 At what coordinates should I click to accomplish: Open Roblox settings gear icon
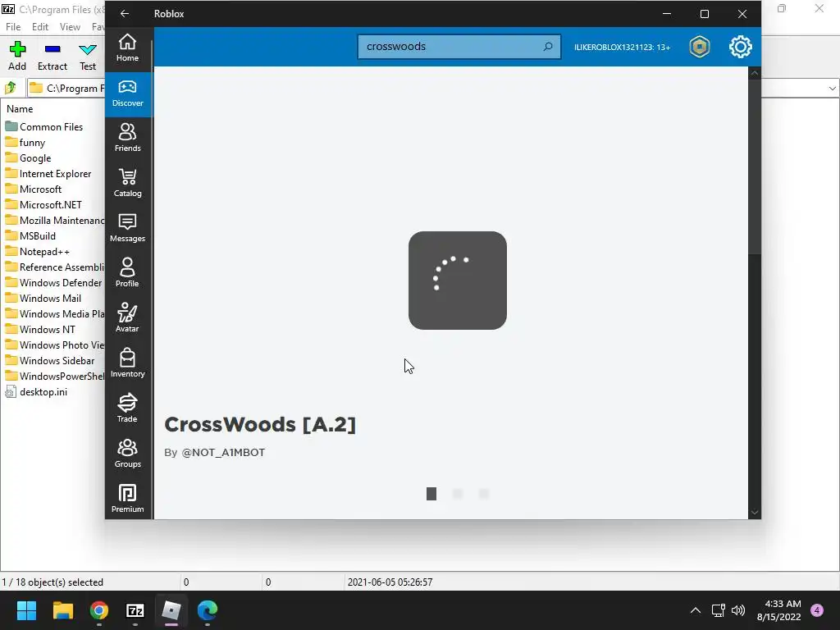pos(741,47)
